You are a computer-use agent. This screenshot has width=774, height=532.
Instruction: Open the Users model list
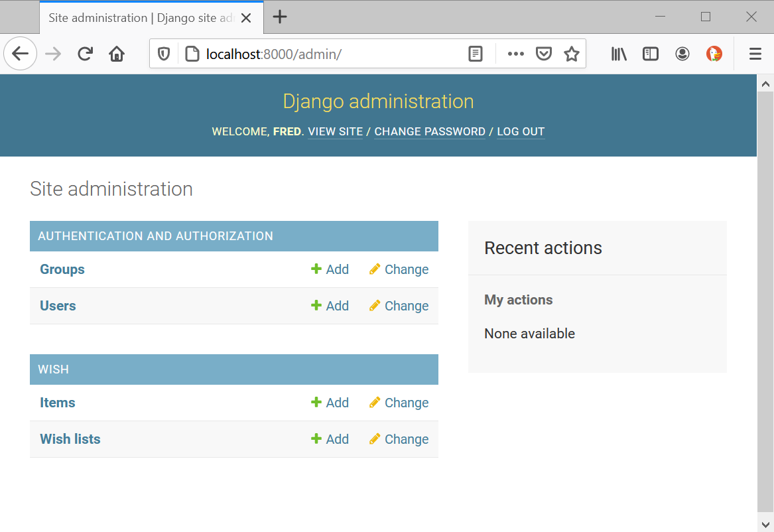click(58, 306)
